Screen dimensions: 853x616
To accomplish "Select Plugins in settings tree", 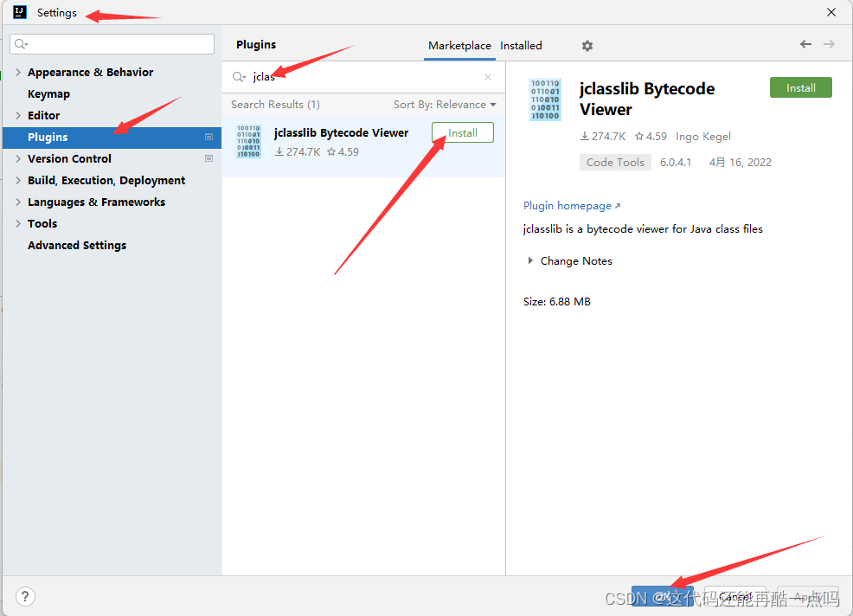I will pyautogui.click(x=112, y=138).
